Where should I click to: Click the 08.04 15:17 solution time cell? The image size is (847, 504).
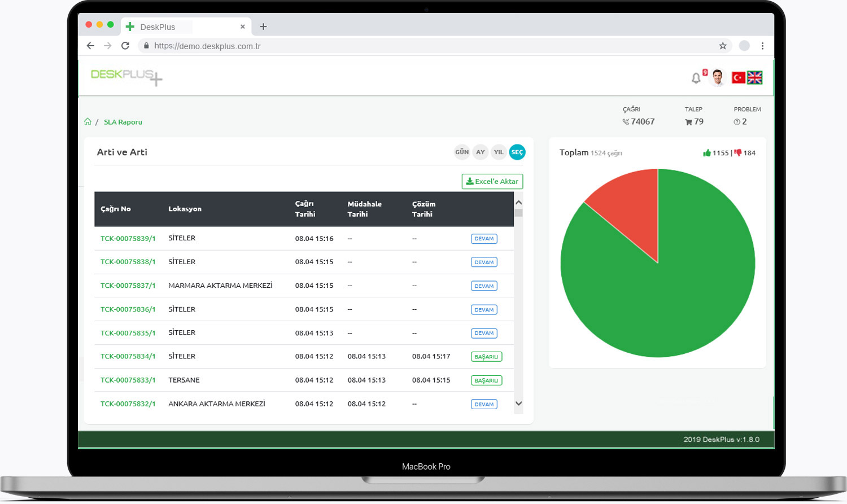point(431,356)
